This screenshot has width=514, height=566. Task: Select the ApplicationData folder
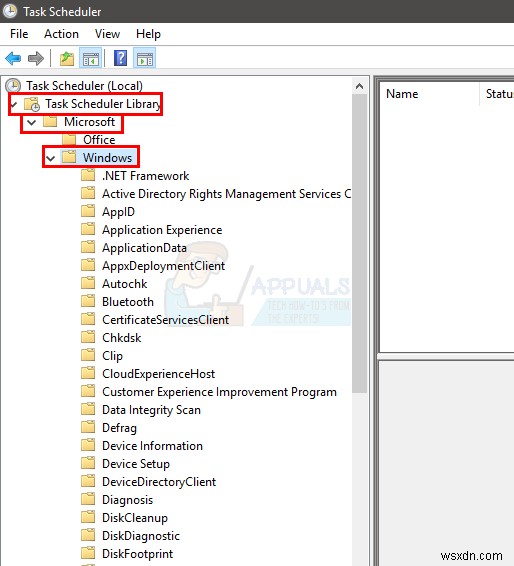144,248
